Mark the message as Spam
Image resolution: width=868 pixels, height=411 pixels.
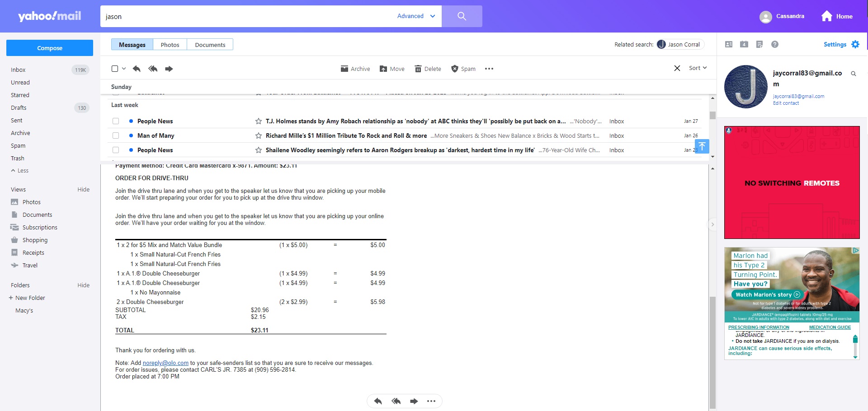click(463, 69)
